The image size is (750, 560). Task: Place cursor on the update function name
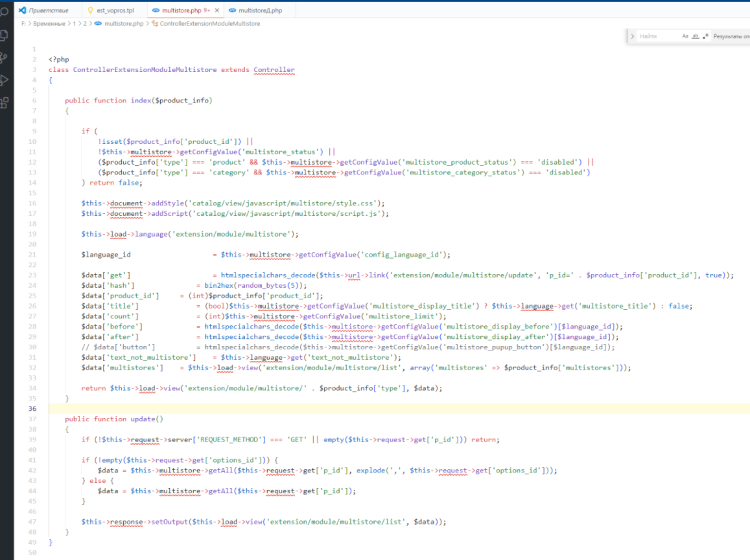pos(142,419)
